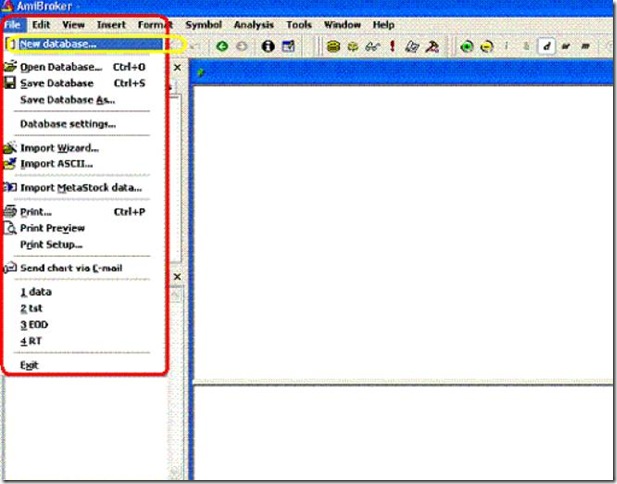
Task: Toggle the monthly 'm' interval button
Action: [586, 46]
